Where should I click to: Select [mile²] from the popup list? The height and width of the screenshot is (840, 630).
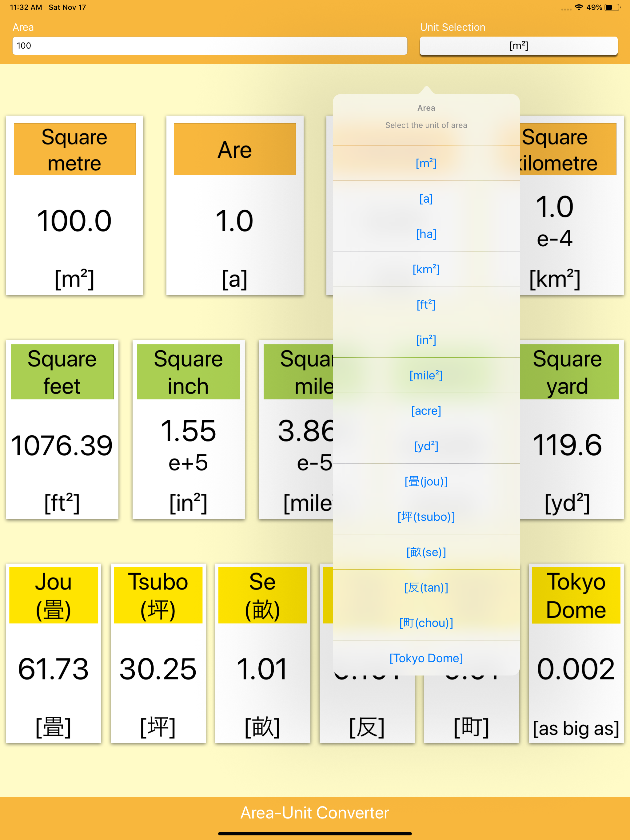(x=426, y=375)
